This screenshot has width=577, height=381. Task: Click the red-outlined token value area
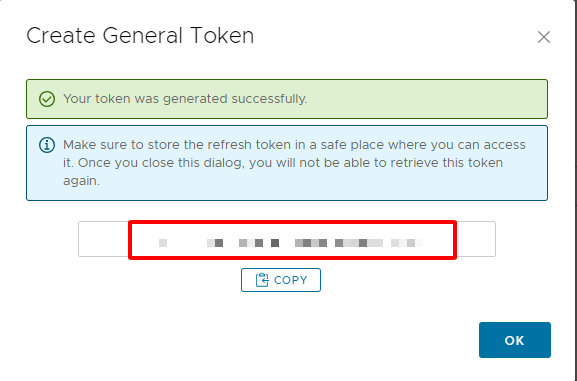tap(293, 240)
